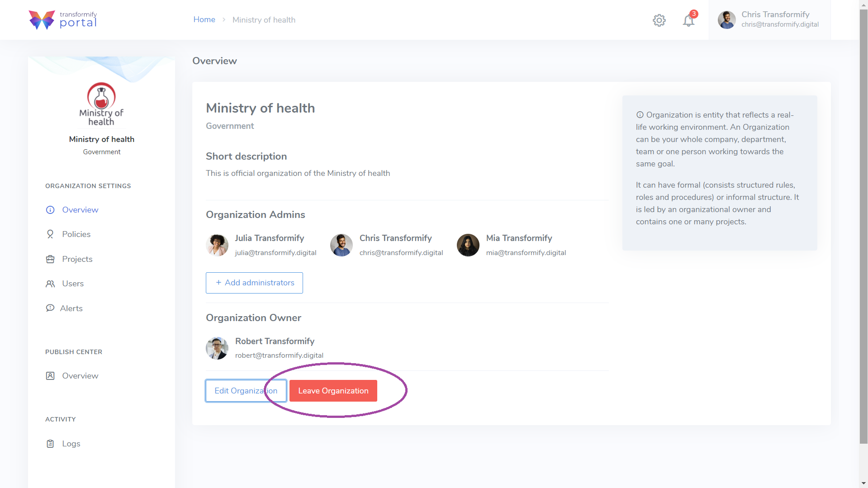This screenshot has height=488, width=868.
Task: Open the Policies menu item
Action: (x=76, y=234)
